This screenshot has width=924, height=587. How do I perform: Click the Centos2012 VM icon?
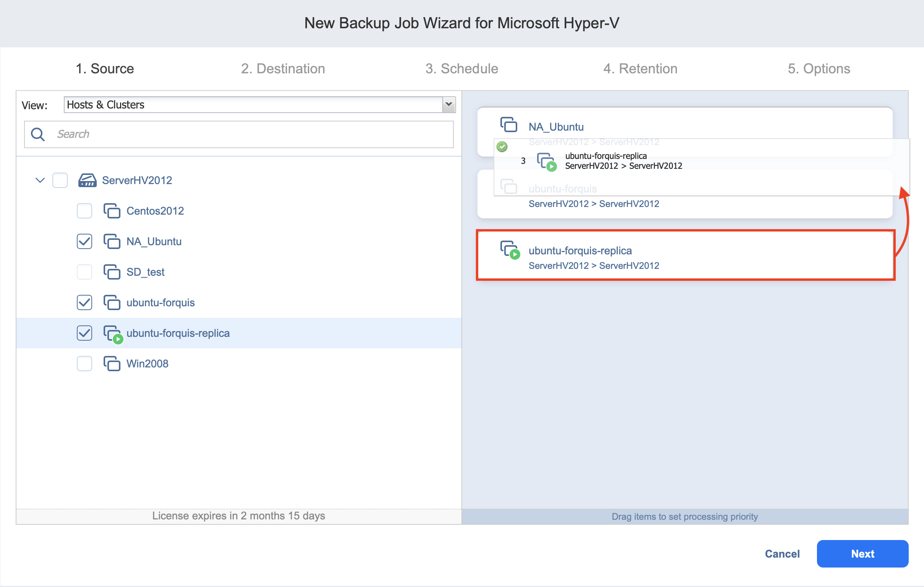(x=112, y=211)
